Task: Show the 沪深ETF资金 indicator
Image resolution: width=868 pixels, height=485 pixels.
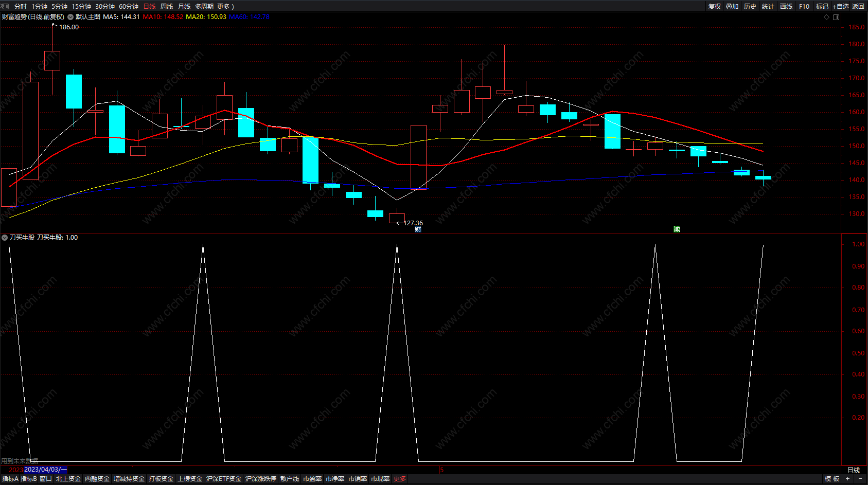Action: tap(224, 479)
